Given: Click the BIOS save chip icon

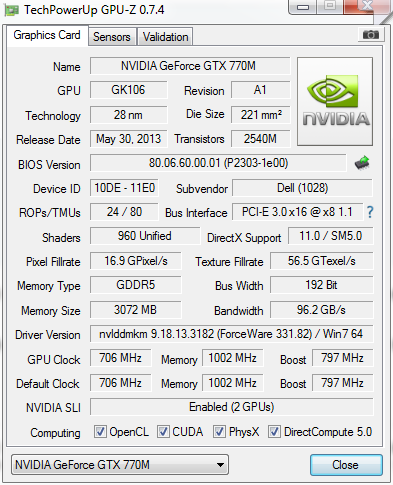Looking at the screenshot, I should click(x=362, y=163).
